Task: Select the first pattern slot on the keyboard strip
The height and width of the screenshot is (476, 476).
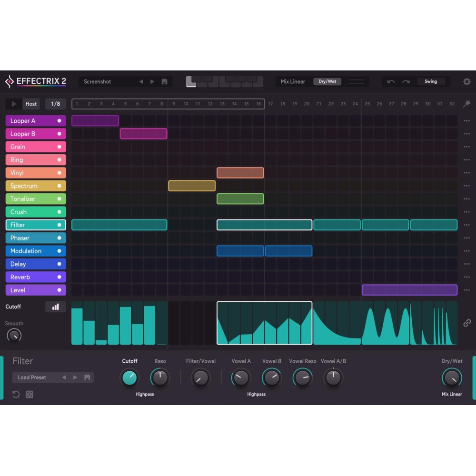Action: [x=191, y=81]
